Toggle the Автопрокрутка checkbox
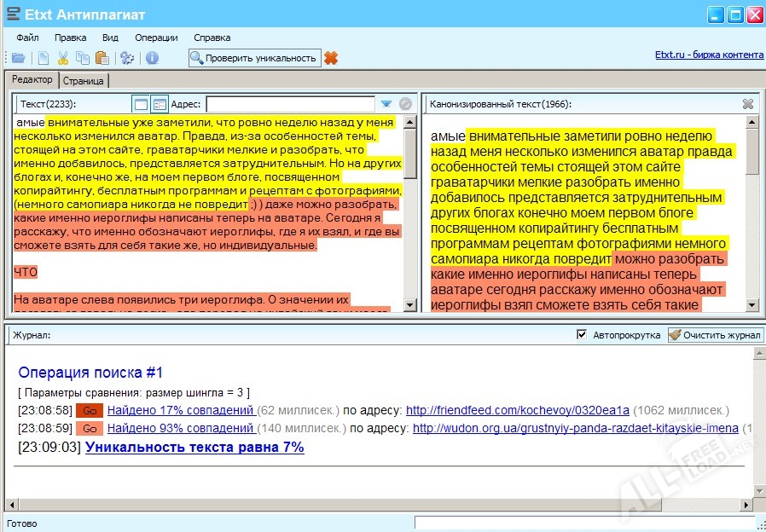 coord(582,335)
